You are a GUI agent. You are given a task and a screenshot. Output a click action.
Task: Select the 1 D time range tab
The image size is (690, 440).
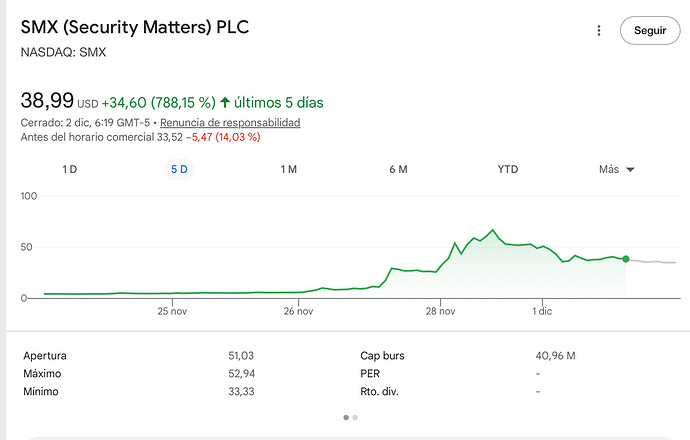70,169
